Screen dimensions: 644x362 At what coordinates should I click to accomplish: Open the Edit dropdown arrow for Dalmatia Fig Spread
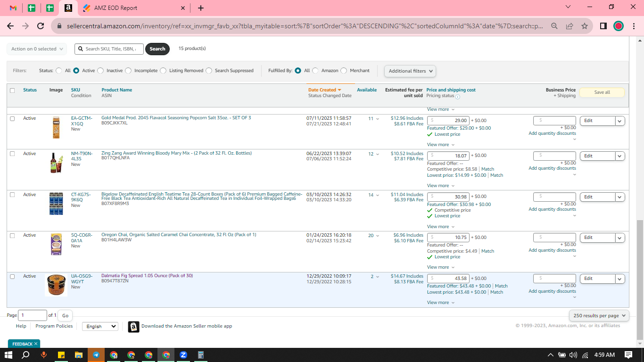620,279
